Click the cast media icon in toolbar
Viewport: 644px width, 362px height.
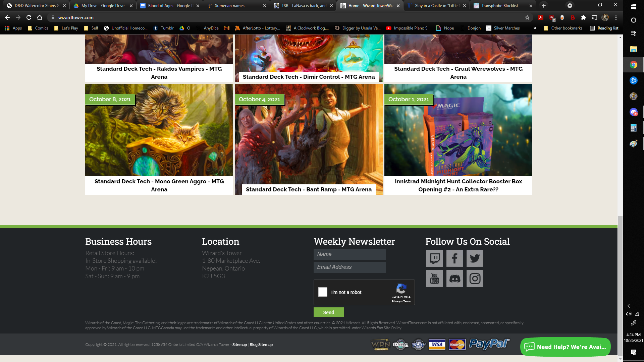tap(594, 17)
